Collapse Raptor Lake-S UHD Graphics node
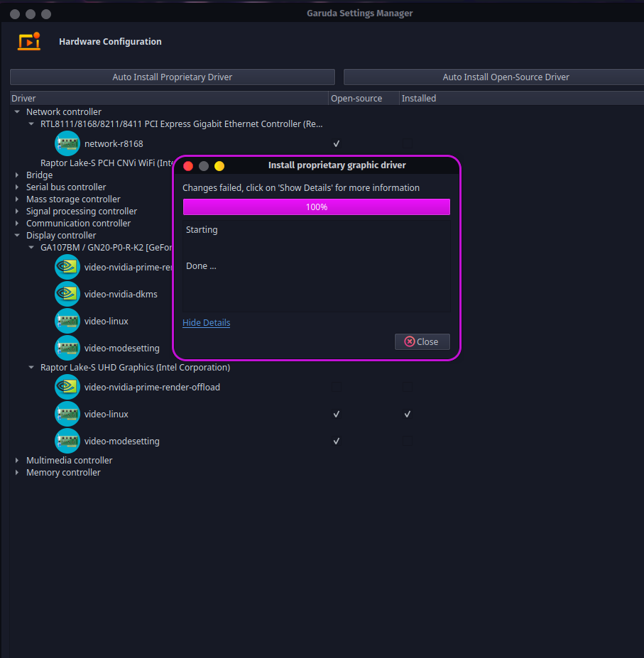Screen dimensions: 644x658 pyautogui.click(x=31, y=367)
